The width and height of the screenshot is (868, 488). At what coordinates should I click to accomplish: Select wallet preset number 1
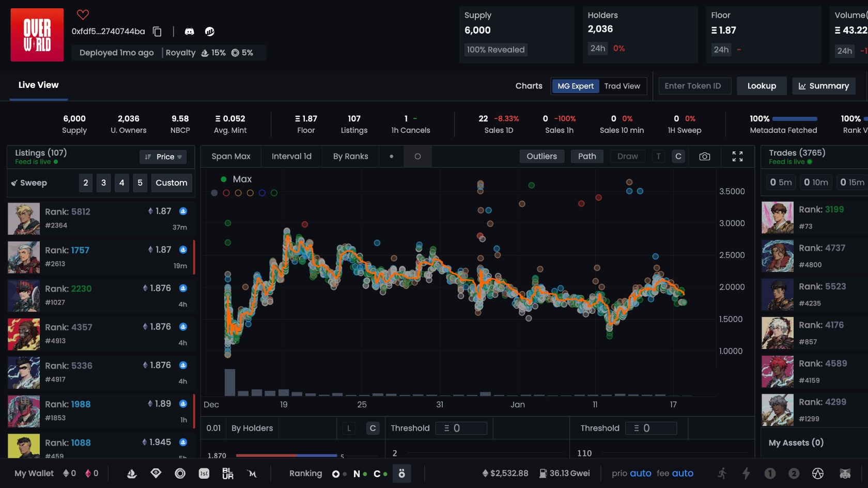770,474
